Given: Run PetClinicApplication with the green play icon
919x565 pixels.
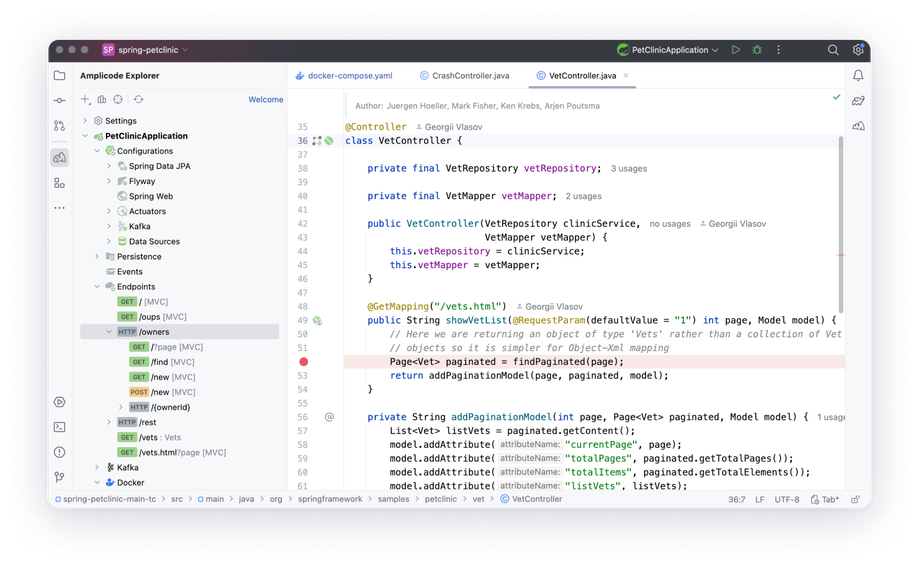Looking at the screenshot, I should (x=736, y=50).
